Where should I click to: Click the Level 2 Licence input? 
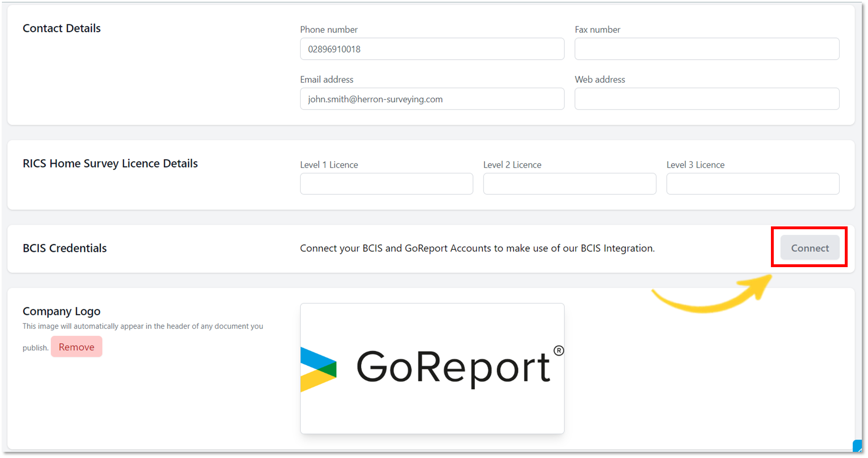pos(570,184)
